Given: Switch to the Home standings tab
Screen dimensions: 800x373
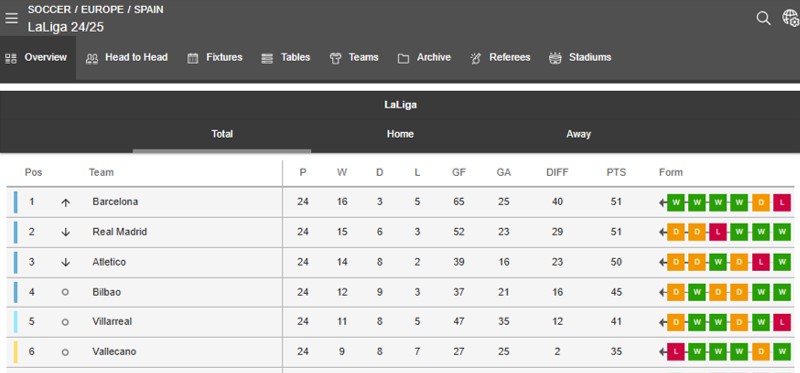Looking at the screenshot, I should pyautogui.click(x=400, y=134).
